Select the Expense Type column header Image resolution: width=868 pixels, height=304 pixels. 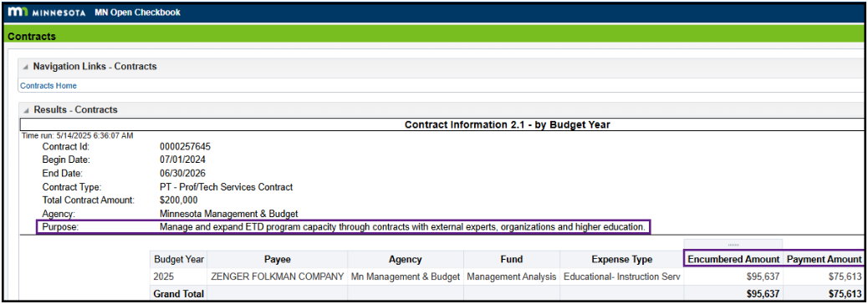pos(621,259)
